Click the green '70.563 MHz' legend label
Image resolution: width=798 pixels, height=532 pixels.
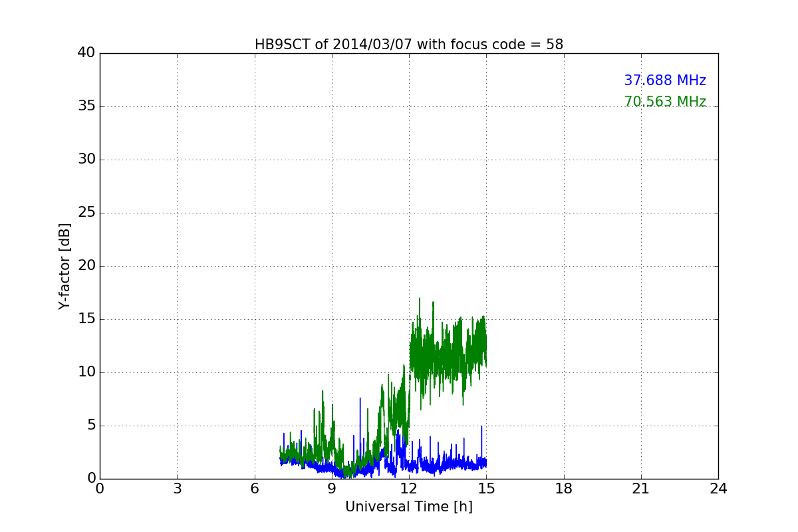[665, 102]
